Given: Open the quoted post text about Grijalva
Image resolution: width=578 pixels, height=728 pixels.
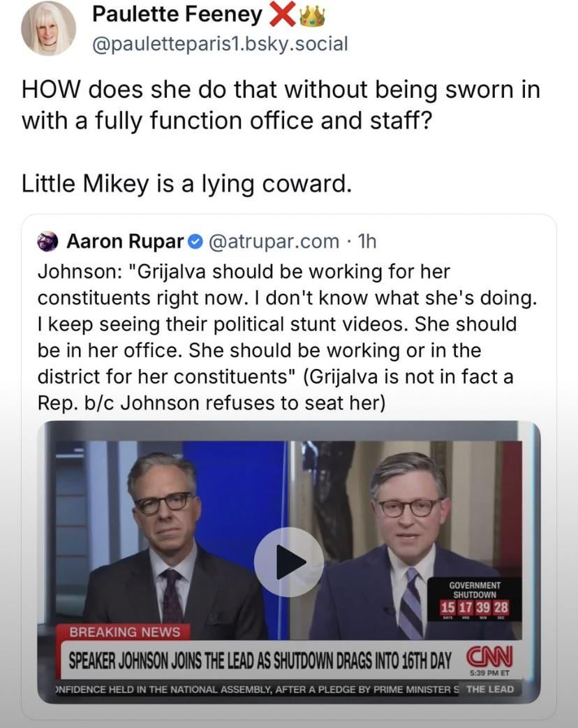Looking at the screenshot, I should click(x=288, y=337).
